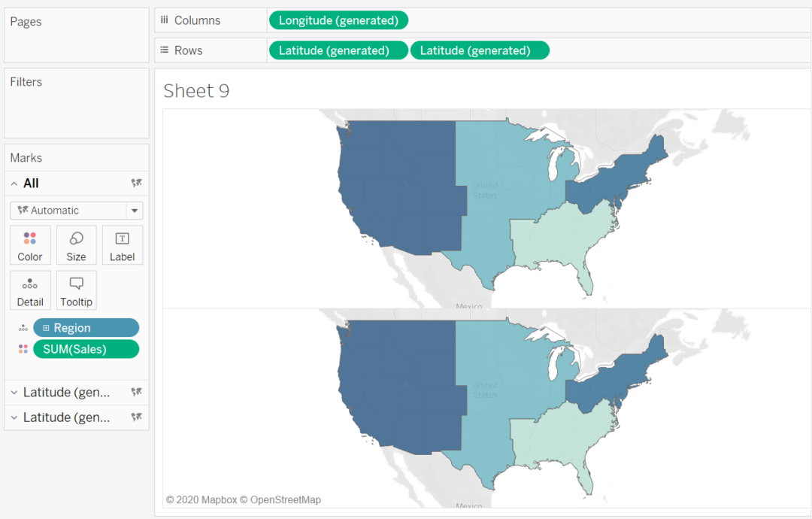Click map icon on first Latitude section
Viewport: 812px width, 519px height.
[x=137, y=392]
